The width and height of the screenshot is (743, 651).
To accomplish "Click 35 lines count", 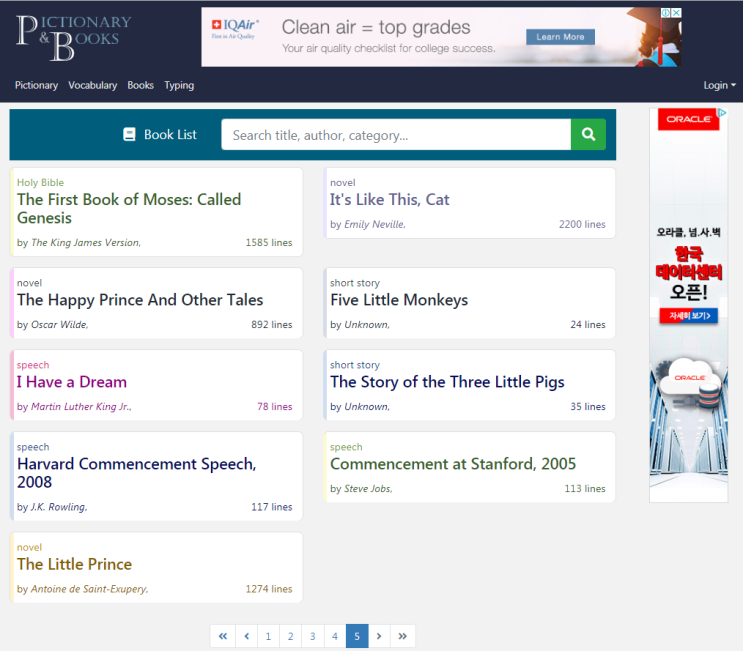I will [588, 407].
